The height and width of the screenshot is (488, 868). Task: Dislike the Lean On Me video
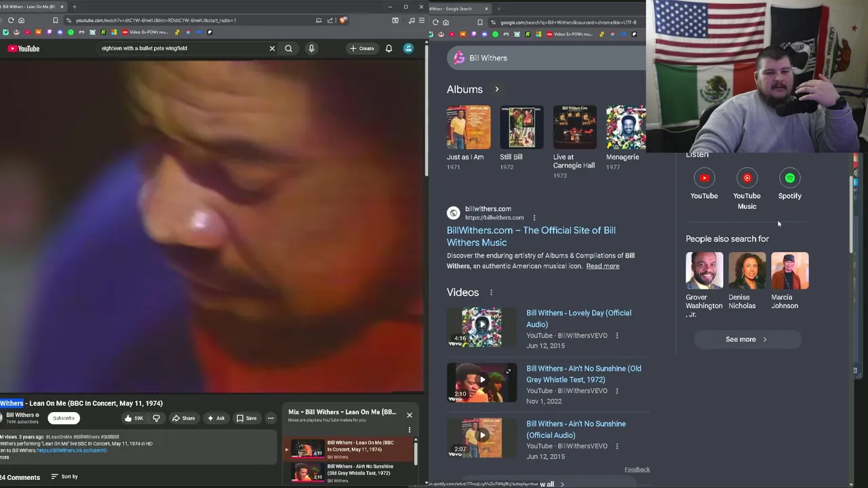(156, 418)
